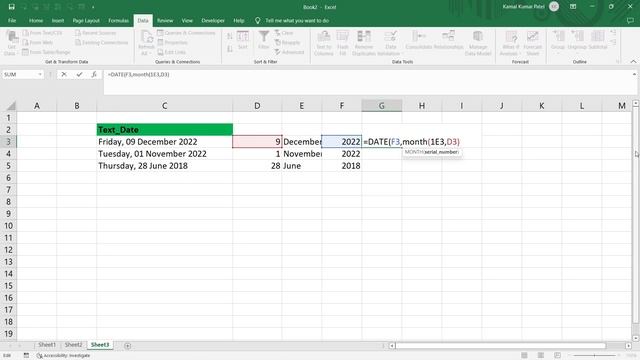Open the File tab
This screenshot has width=640, height=360.
(x=12, y=20)
